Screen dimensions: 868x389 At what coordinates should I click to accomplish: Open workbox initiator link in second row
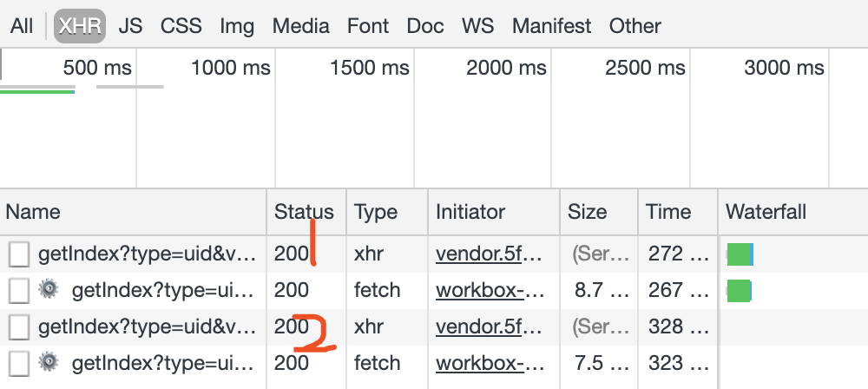(x=489, y=290)
